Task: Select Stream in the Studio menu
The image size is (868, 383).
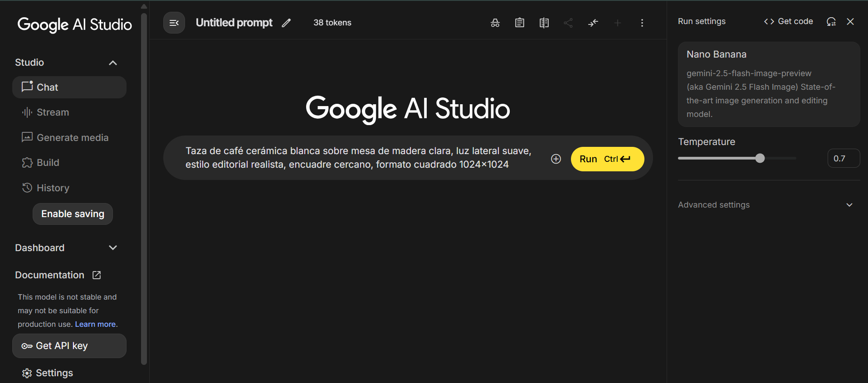Action: pyautogui.click(x=45, y=112)
